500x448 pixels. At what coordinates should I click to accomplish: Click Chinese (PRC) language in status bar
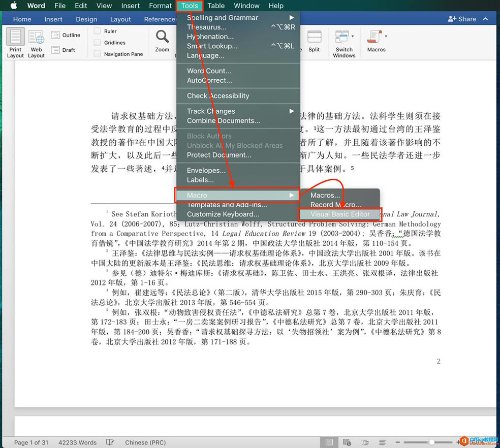[x=145, y=442]
